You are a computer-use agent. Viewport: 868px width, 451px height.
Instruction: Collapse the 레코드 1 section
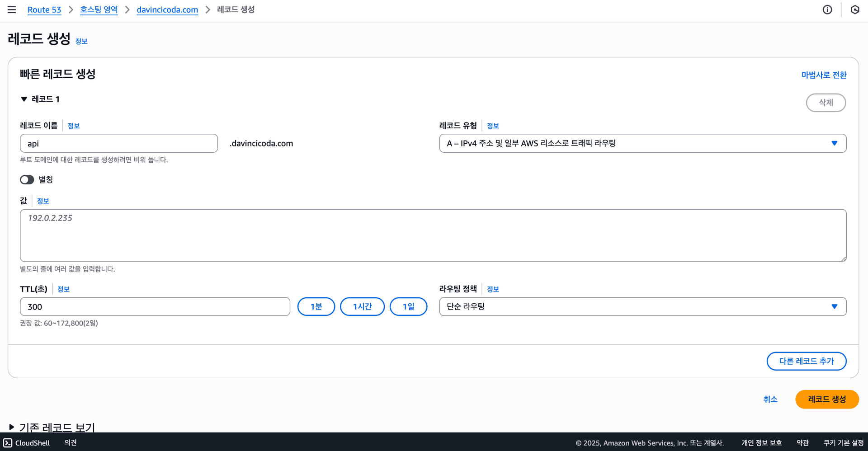pyautogui.click(x=24, y=99)
